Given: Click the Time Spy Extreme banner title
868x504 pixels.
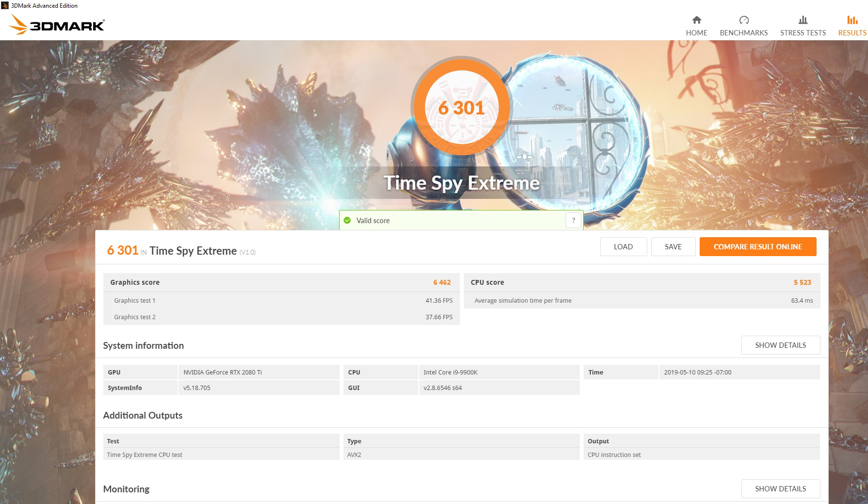Looking at the screenshot, I should pyautogui.click(x=461, y=183).
